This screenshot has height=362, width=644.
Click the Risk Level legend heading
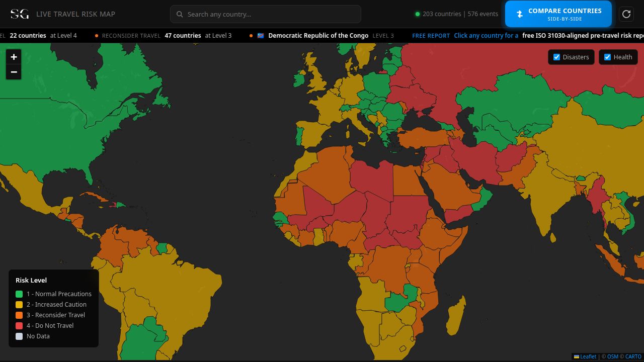point(31,280)
